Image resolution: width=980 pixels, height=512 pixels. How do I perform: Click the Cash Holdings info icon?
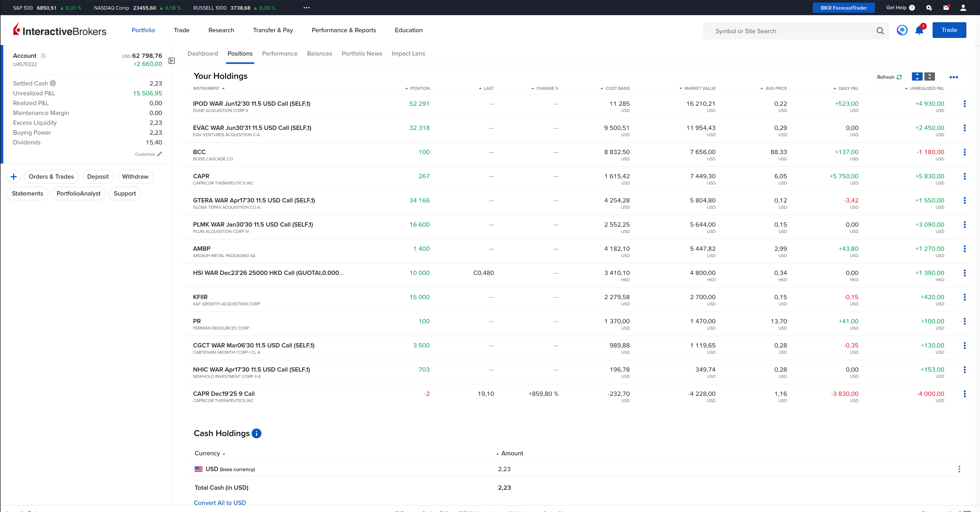point(256,433)
